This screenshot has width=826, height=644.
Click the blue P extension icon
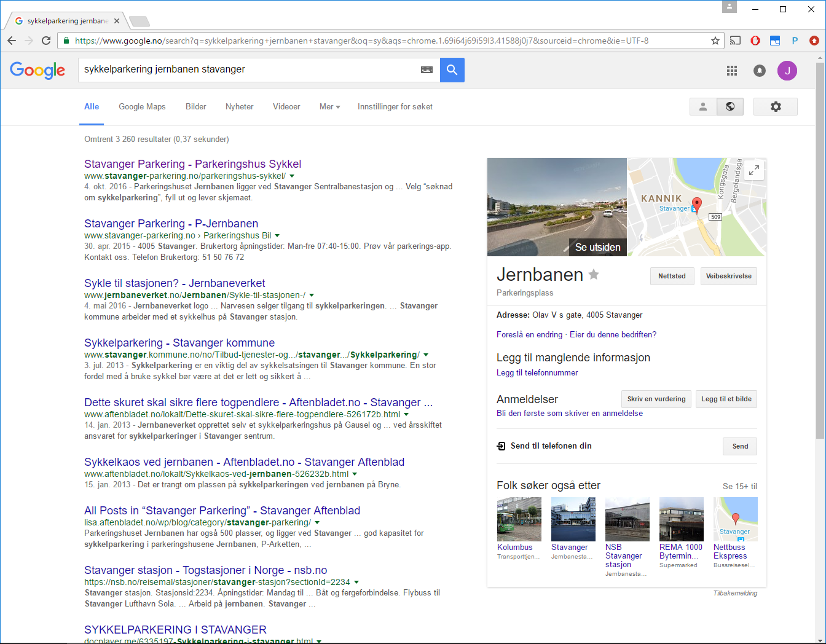pyautogui.click(x=795, y=41)
